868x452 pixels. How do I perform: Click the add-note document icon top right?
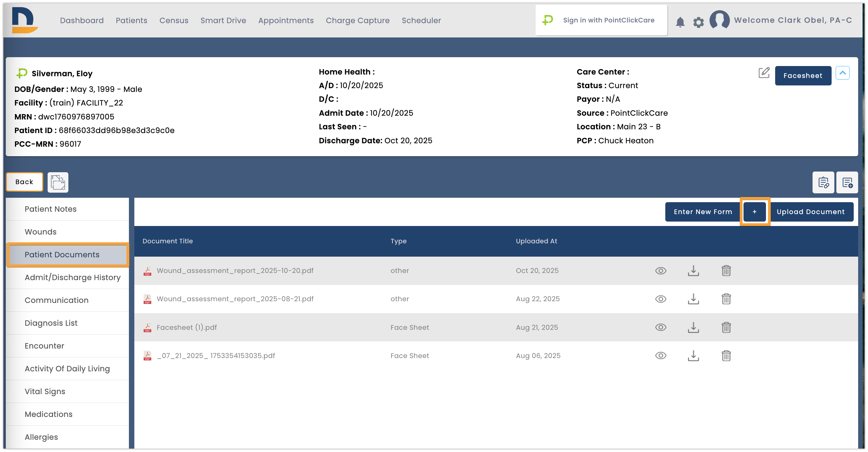pyautogui.click(x=847, y=182)
